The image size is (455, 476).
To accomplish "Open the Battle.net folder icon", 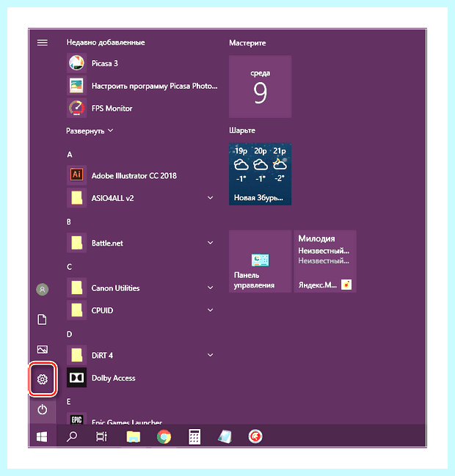I will [76, 243].
